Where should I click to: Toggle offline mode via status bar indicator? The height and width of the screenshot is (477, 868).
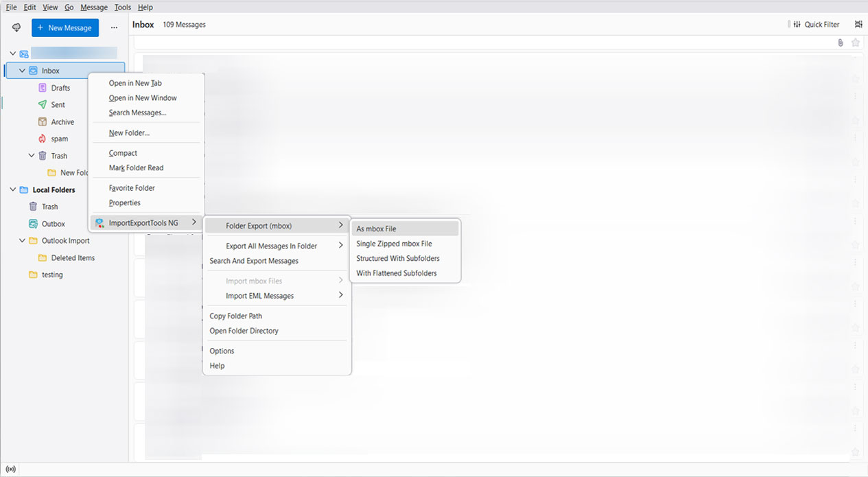click(x=10, y=469)
